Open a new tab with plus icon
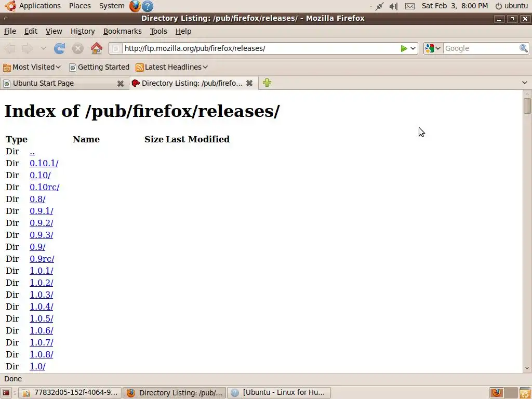 click(x=267, y=83)
